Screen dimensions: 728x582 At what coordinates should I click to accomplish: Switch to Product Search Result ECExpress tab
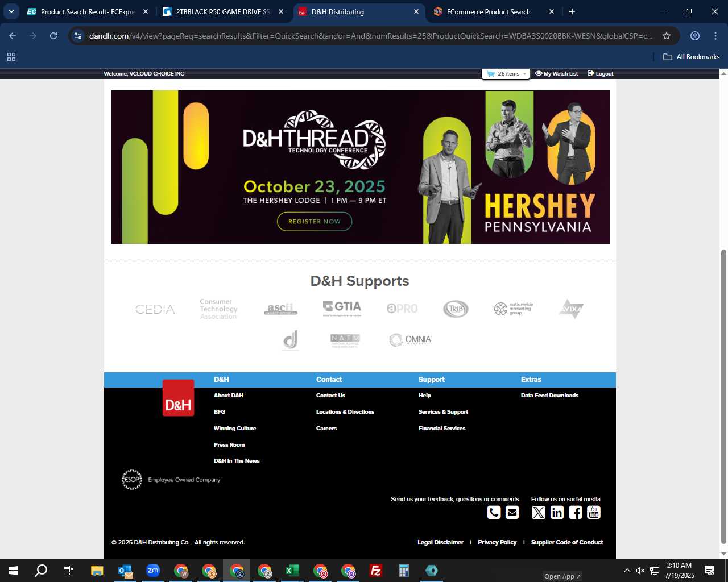88,11
